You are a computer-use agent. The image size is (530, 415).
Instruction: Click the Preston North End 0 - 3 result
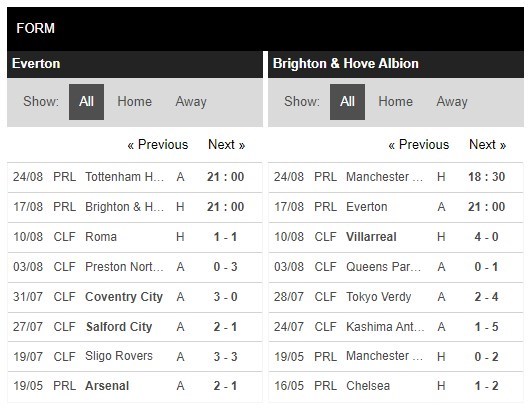[135, 267]
